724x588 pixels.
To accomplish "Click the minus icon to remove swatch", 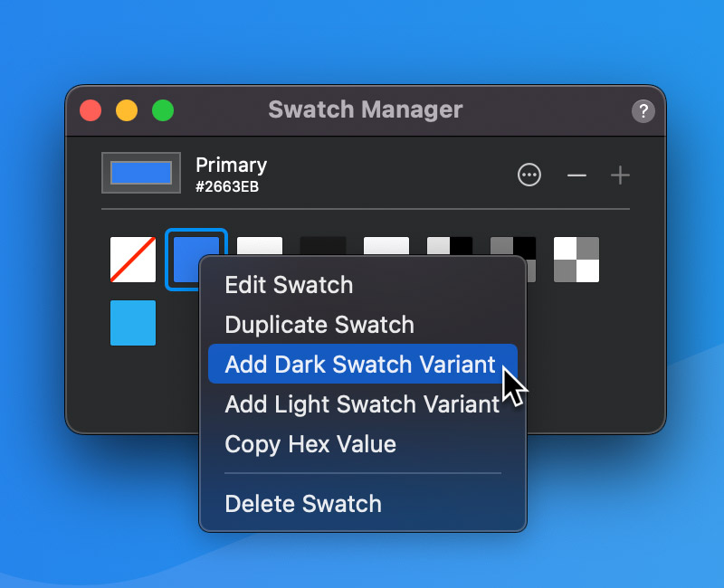I will pyautogui.click(x=576, y=175).
